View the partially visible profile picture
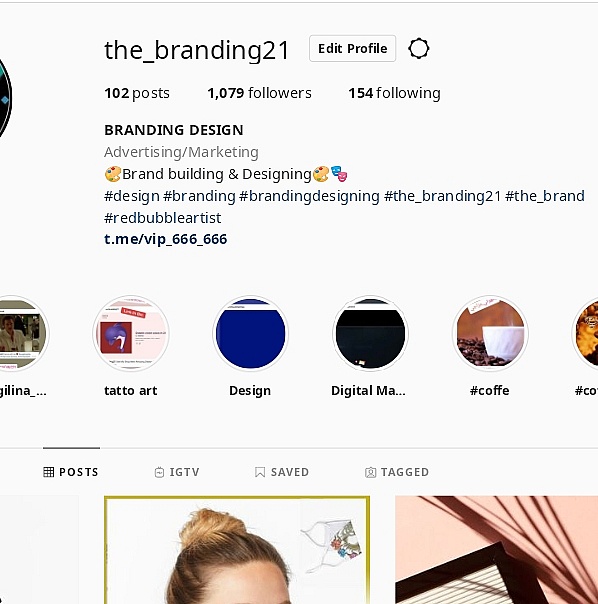 pyautogui.click(x=5, y=98)
